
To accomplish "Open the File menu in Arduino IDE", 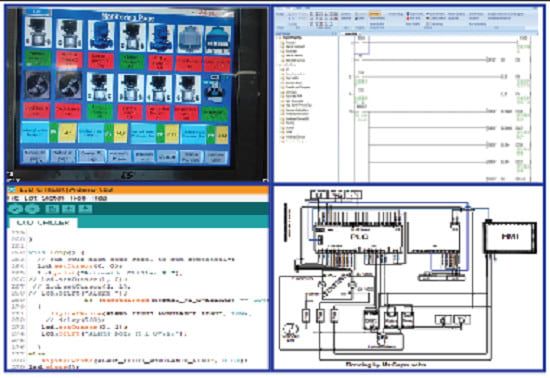I will [x=13, y=198].
